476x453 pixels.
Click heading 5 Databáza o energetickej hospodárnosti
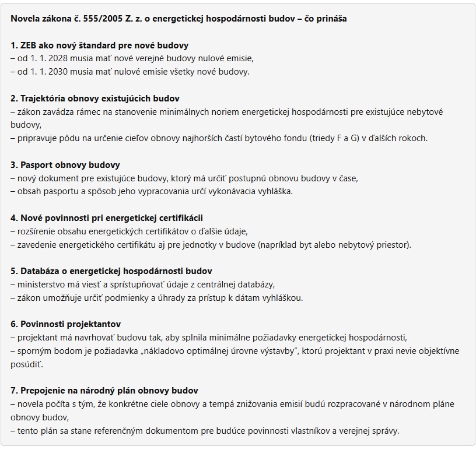(x=111, y=271)
